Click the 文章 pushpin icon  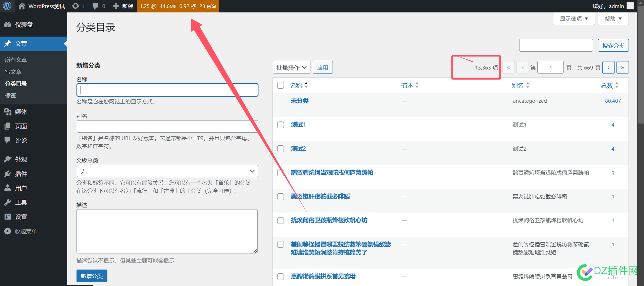pos(7,44)
